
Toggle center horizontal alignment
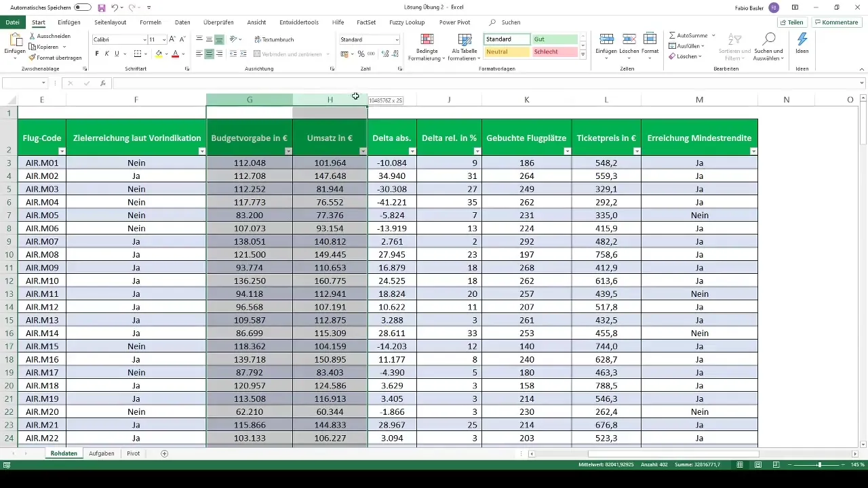coord(210,54)
